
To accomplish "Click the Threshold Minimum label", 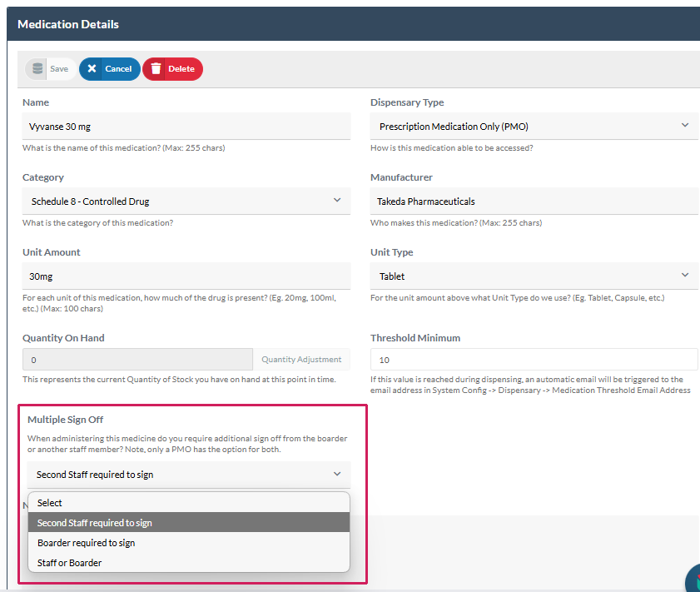I will coord(415,338).
